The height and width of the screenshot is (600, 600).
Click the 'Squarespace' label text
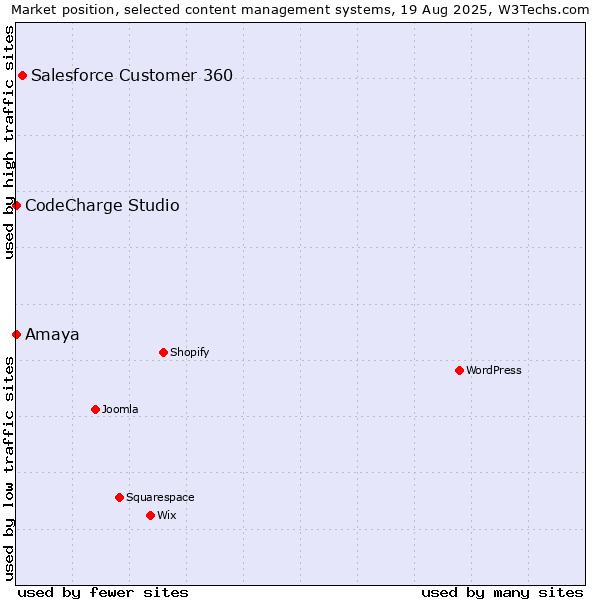(x=160, y=497)
